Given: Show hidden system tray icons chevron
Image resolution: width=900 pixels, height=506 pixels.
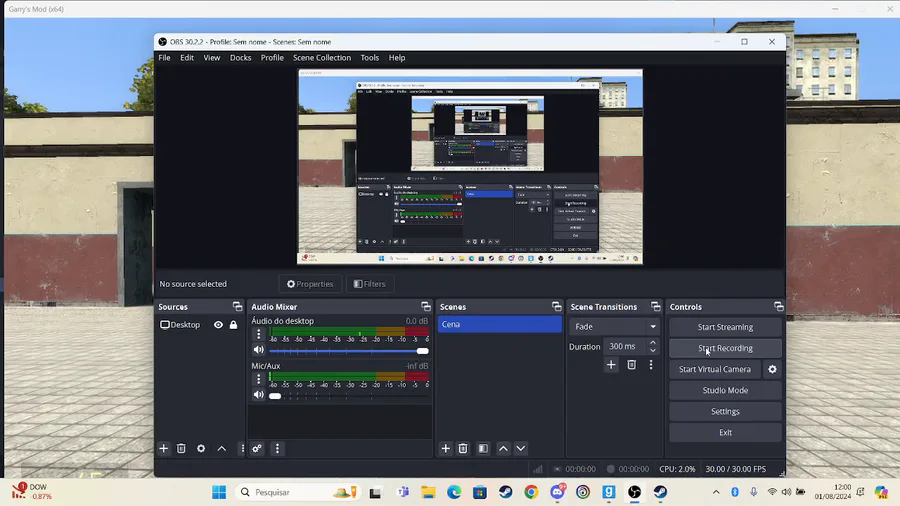Looking at the screenshot, I should pyautogui.click(x=716, y=492).
